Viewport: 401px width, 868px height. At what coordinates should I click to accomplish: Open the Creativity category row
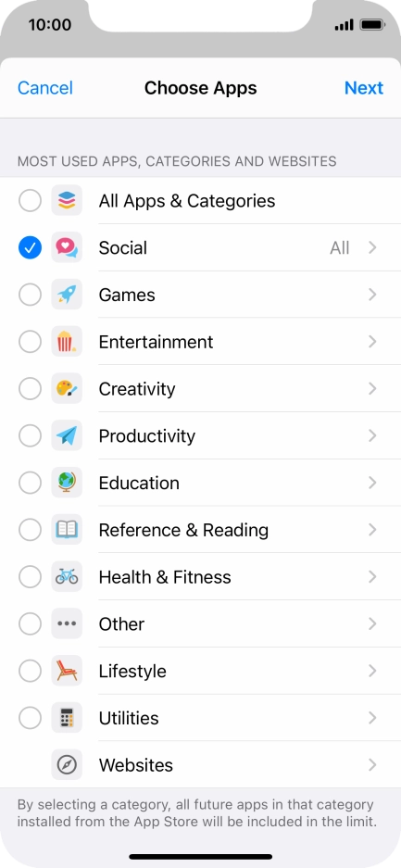pos(200,388)
